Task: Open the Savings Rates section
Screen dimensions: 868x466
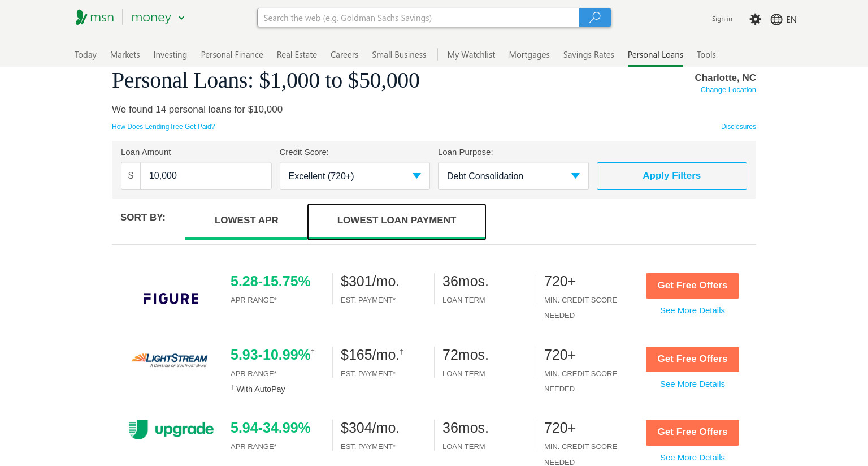Action: coord(588,55)
